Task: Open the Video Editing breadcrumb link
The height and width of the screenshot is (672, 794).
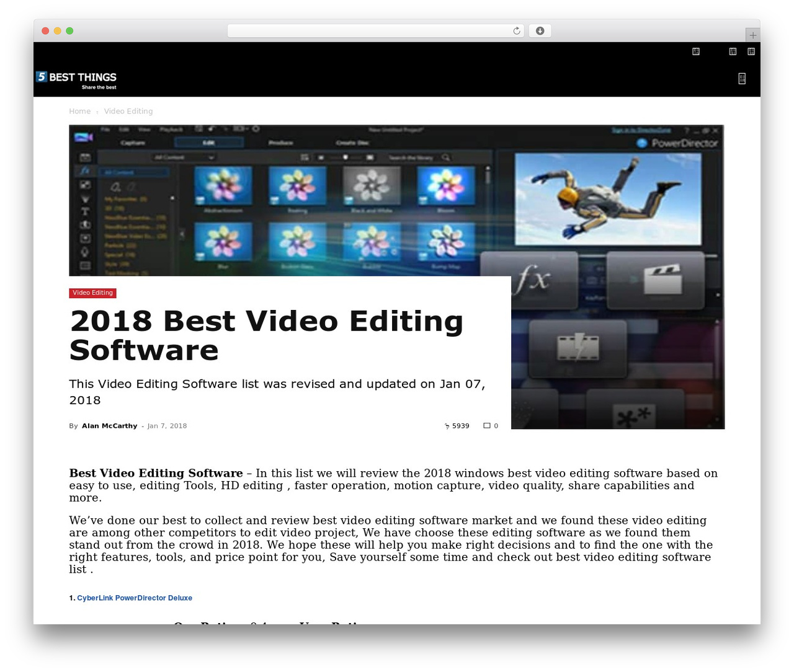Action: tap(128, 112)
